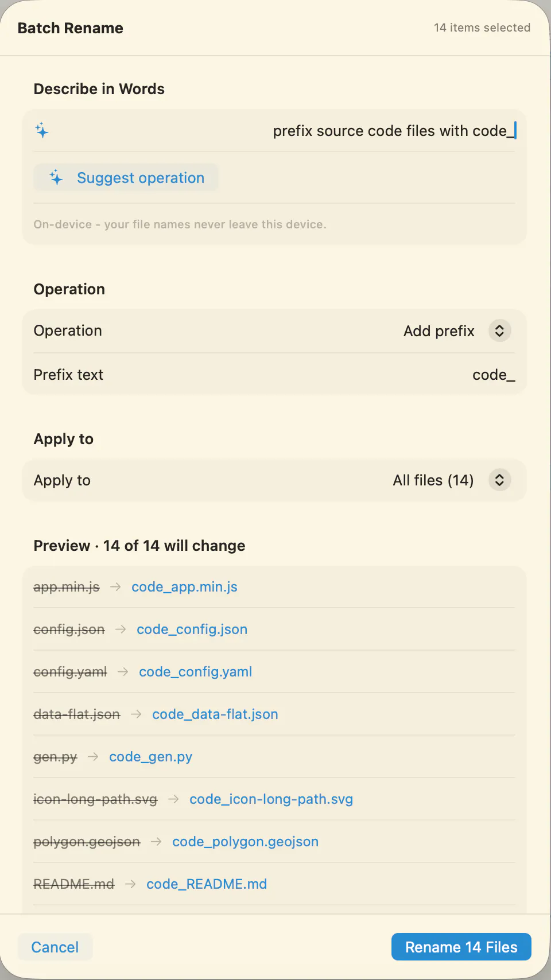Click the 14 items selected label
Screen dimensions: 551x980
click(x=482, y=28)
